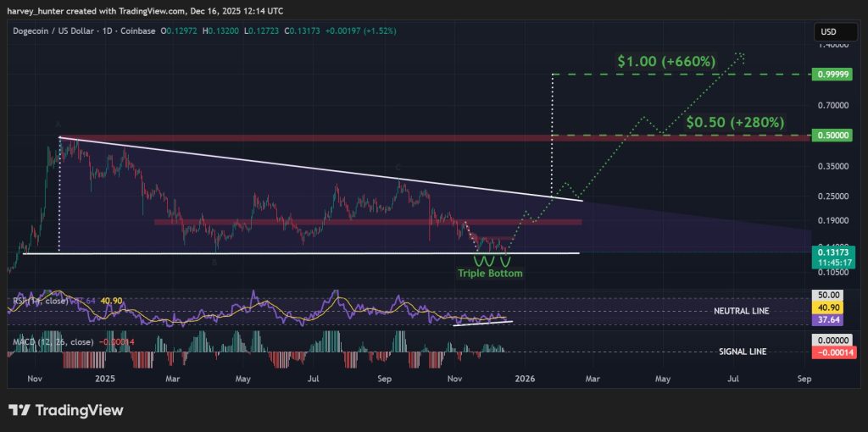Viewport: 868px width, 432px height.
Task: Select the Triple Bottom text annotation
Action: (x=490, y=274)
